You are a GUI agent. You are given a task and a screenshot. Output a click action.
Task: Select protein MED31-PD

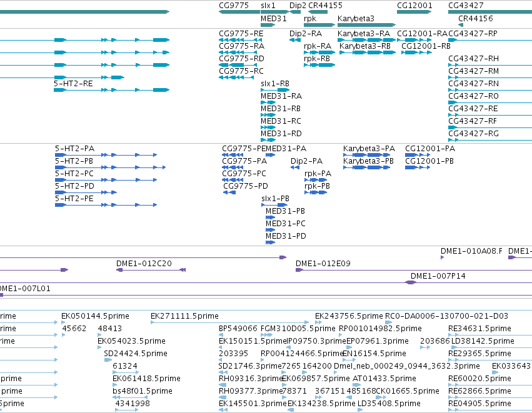(x=286, y=236)
